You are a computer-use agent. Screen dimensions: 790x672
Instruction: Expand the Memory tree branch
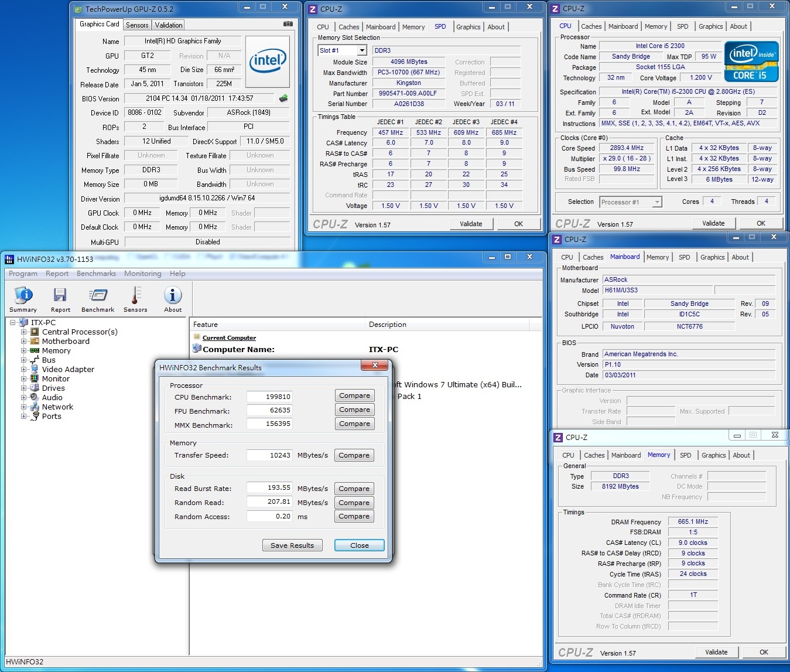pos(24,350)
